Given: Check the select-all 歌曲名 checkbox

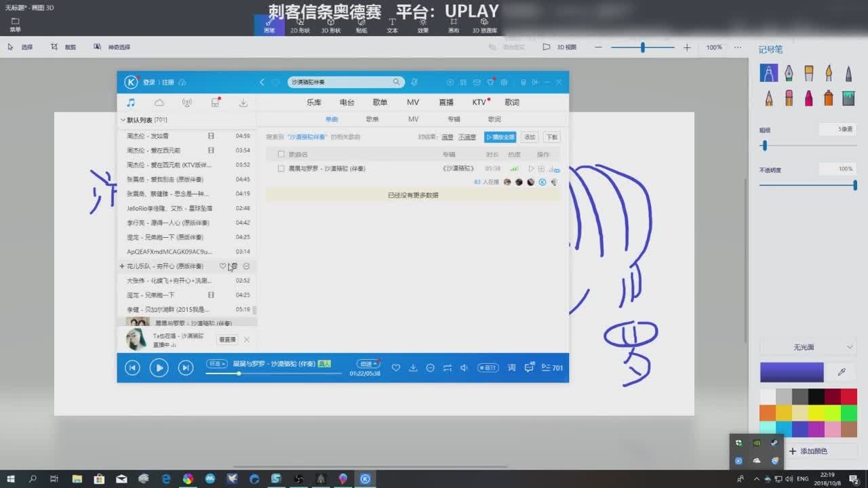Looking at the screenshot, I should (281, 155).
